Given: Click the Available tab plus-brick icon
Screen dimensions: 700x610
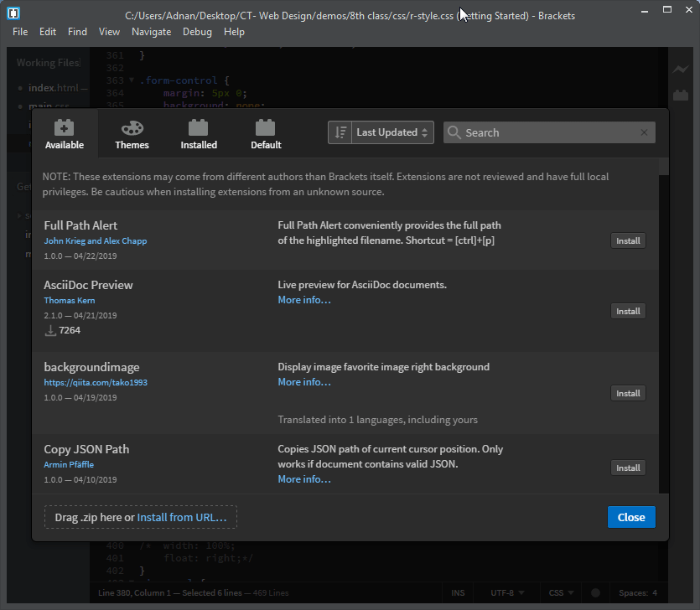Looking at the screenshot, I should 65,127.
